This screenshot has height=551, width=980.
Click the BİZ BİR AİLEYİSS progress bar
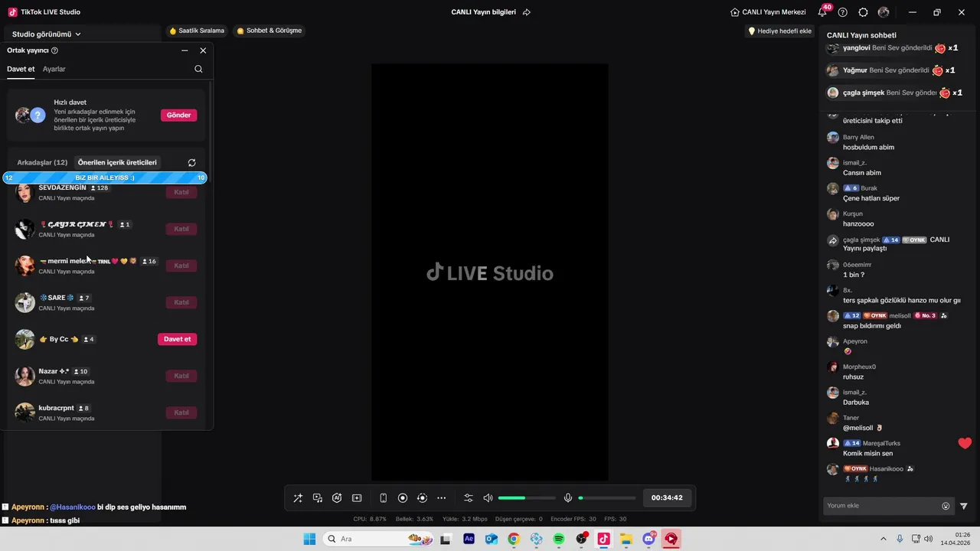(x=105, y=178)
